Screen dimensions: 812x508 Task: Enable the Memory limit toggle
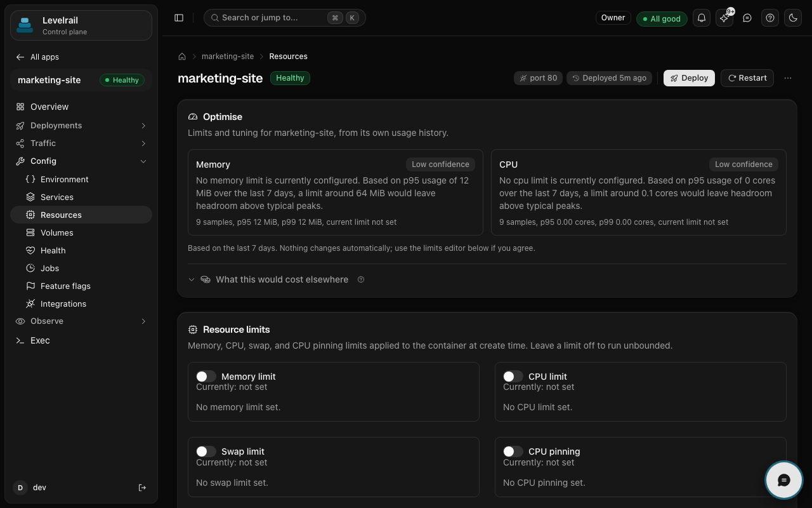(206, 377)
